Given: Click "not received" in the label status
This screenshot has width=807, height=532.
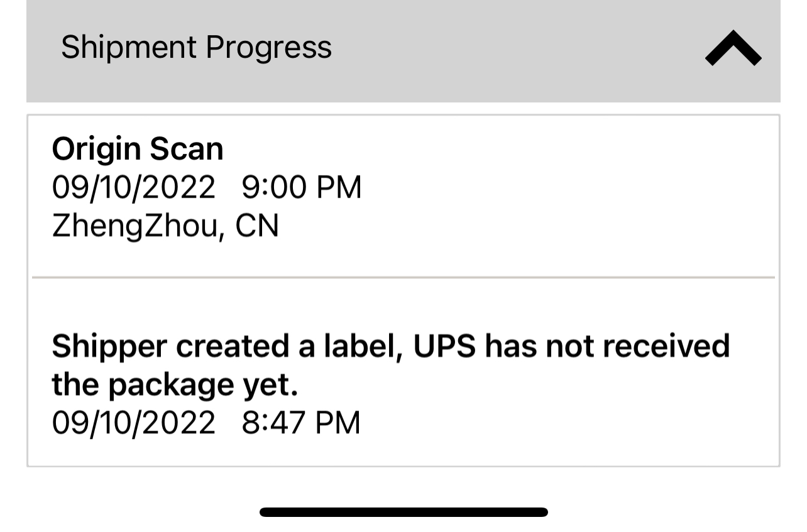Looking at the screenshot, I should click(637, 346).
